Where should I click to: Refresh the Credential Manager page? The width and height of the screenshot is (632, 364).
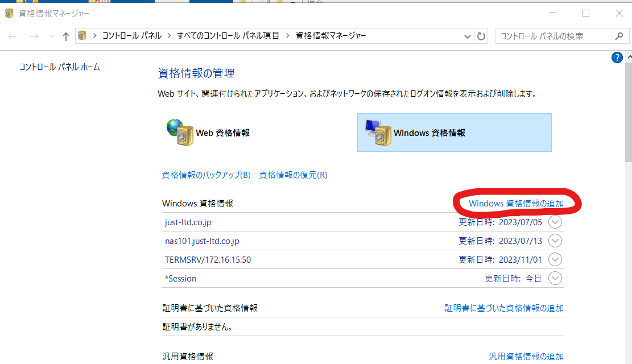pyautogui.click(x=481, y=36)
